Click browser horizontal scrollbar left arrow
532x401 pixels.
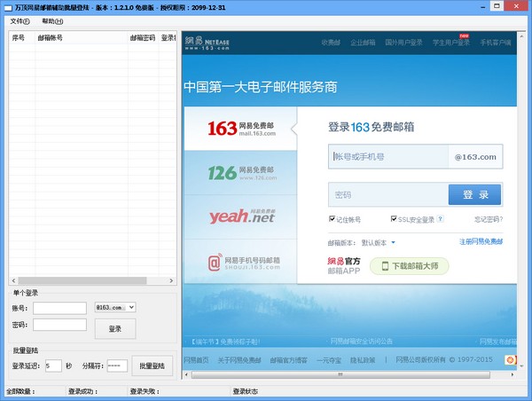[186, 374]
